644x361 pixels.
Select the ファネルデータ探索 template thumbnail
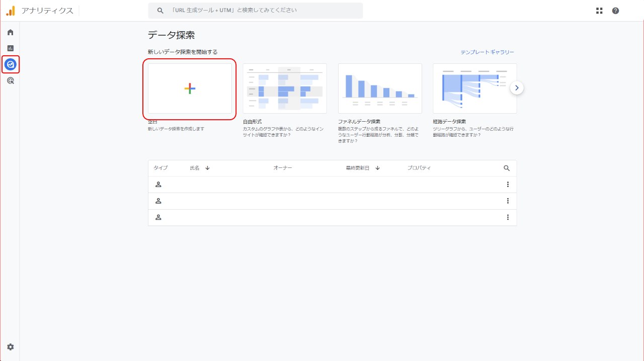coord(380,88)
